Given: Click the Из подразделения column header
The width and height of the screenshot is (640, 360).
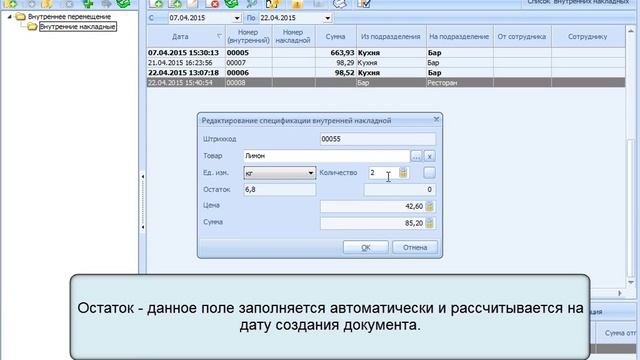Looking at the screenshot, I should (391, 36).
